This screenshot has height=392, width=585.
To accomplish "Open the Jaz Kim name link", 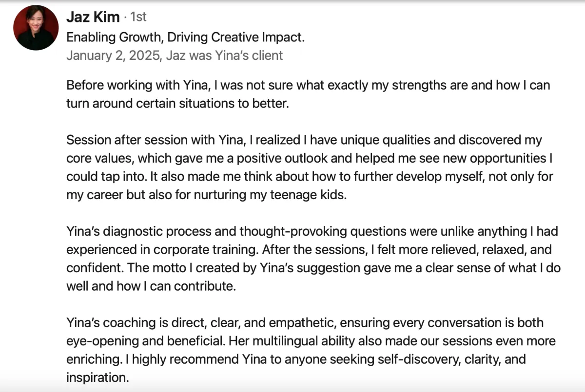I will [x=93, y=17].
